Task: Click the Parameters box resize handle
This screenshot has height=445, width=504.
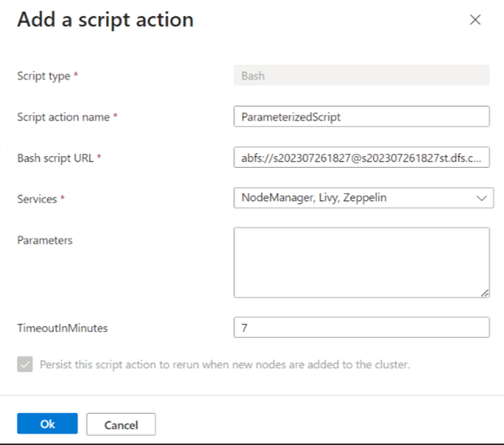Action: (484, 293)
